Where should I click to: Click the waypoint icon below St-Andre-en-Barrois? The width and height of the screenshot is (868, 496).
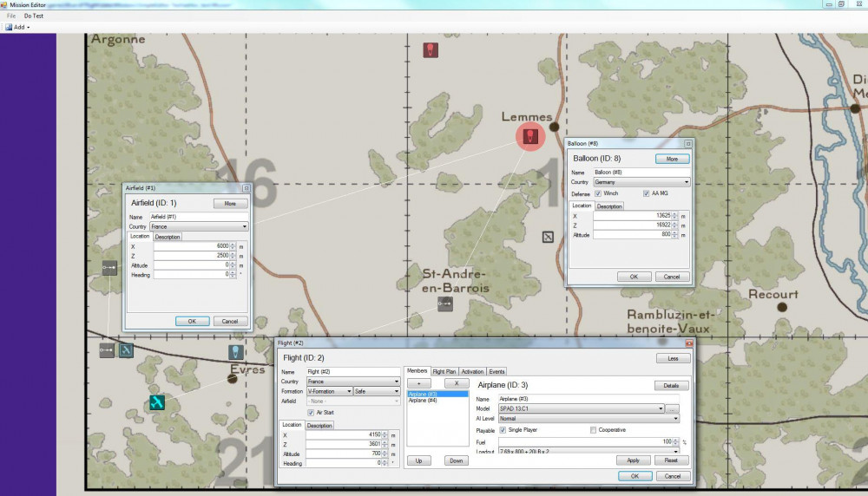tap(445, 303)
